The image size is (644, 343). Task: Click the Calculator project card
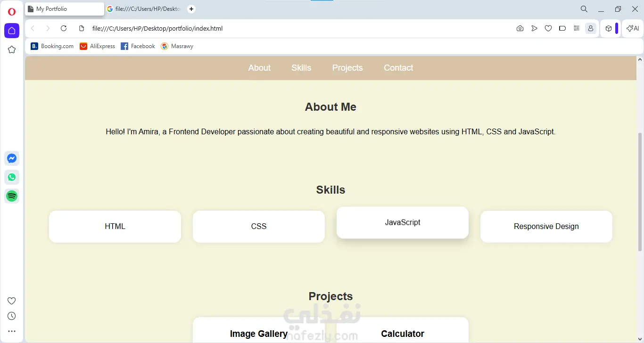(403, 330)
